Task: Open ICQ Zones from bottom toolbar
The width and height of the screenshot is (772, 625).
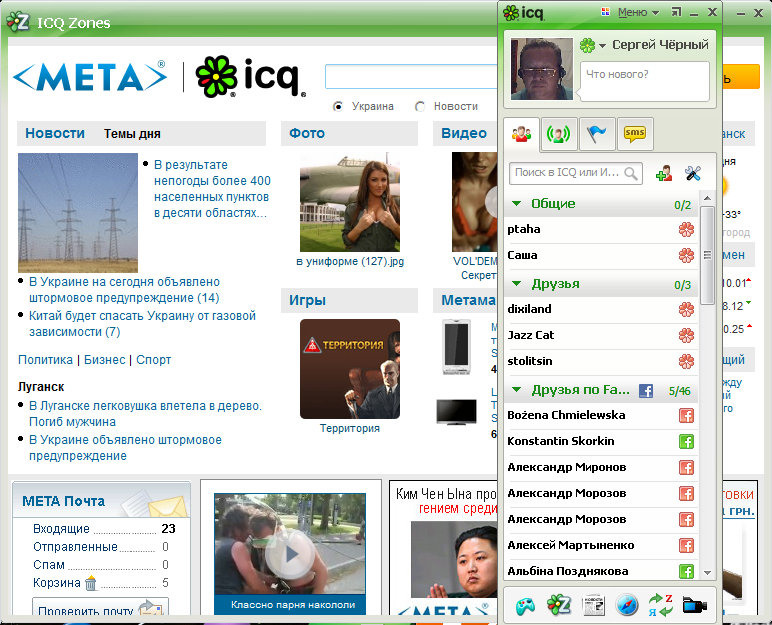Action: (x=559, y=605)
